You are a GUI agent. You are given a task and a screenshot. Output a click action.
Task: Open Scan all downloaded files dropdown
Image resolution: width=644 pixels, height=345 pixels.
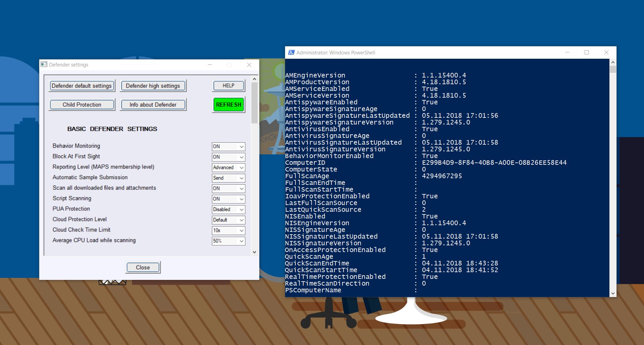[228, 189]
